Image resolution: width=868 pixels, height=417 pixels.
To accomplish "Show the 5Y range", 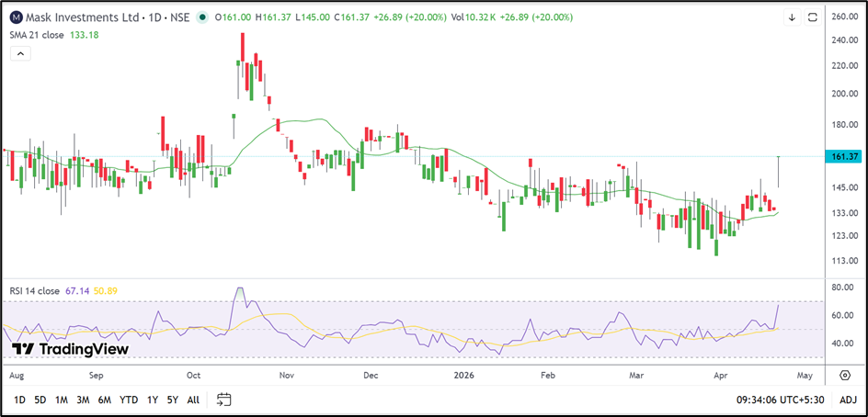I will 172,400.
